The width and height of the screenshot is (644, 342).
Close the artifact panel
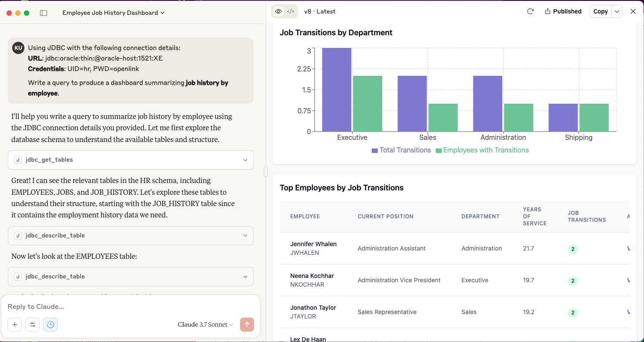click(633, 11)
